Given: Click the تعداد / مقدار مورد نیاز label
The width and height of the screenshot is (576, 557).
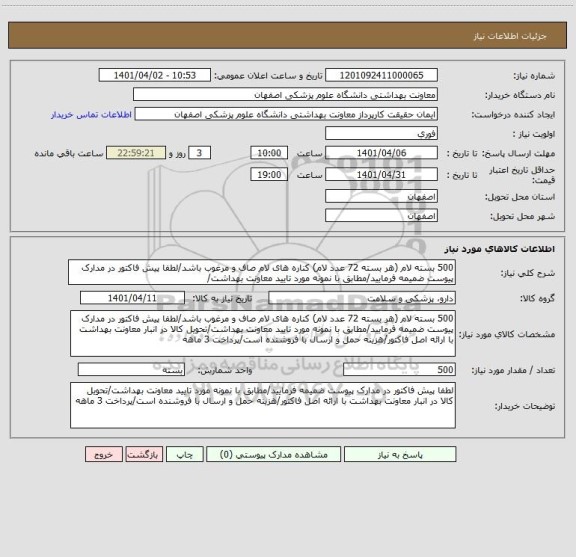Looking at the screenshot, I should pos(513,370).
